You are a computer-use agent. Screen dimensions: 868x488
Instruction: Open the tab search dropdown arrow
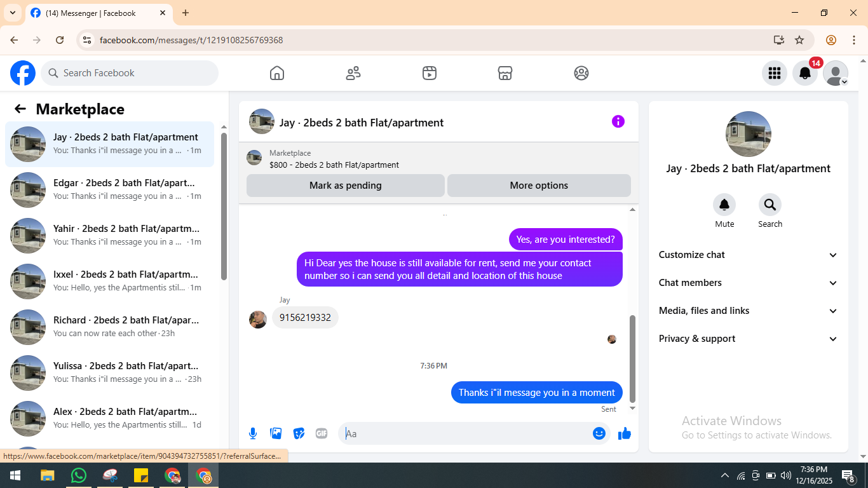[x=13, y=13]
